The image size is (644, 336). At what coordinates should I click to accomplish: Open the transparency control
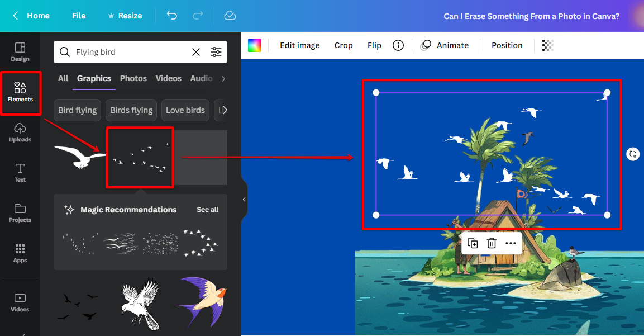click(547, 45)
